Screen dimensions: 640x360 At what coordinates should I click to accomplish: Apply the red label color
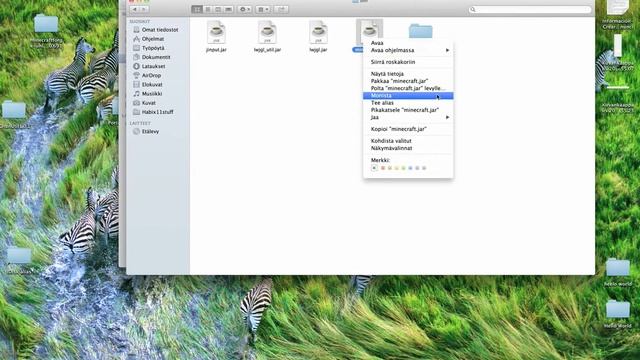(x=383, y=168)
